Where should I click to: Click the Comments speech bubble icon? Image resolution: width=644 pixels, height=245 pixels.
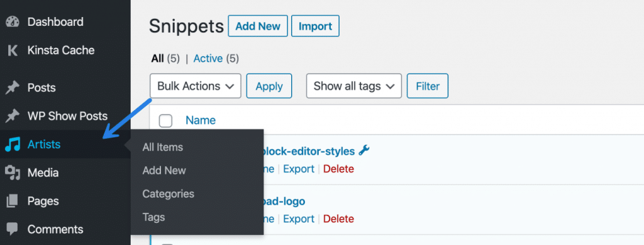[x=13, y=229]
